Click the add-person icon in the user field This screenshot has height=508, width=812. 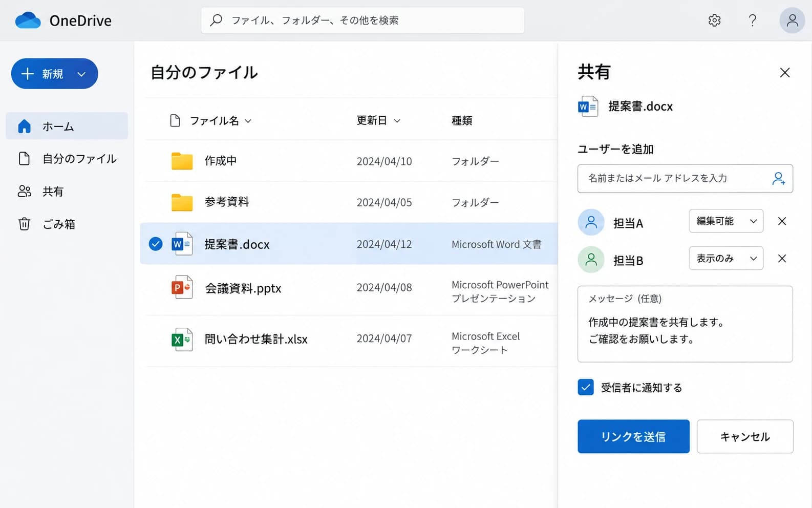click(778, 178)
